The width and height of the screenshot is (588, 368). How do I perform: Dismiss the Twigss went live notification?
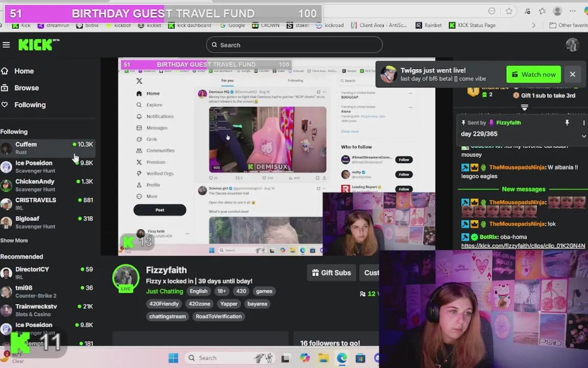tap(572, 74)
